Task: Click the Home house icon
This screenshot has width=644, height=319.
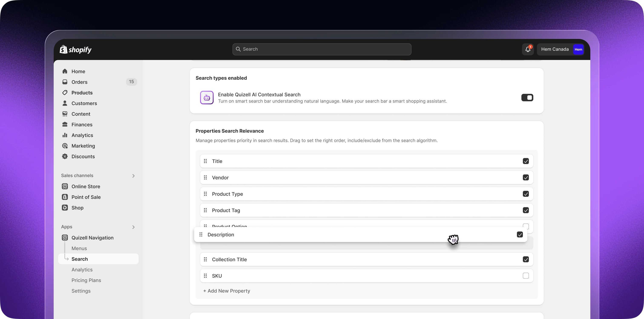Action: [x=65, y=71]
